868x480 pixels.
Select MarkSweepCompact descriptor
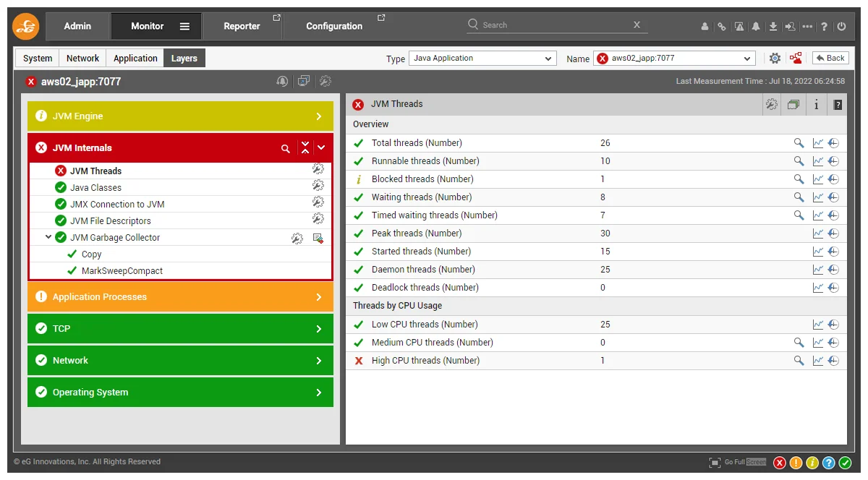coord(122,271)
